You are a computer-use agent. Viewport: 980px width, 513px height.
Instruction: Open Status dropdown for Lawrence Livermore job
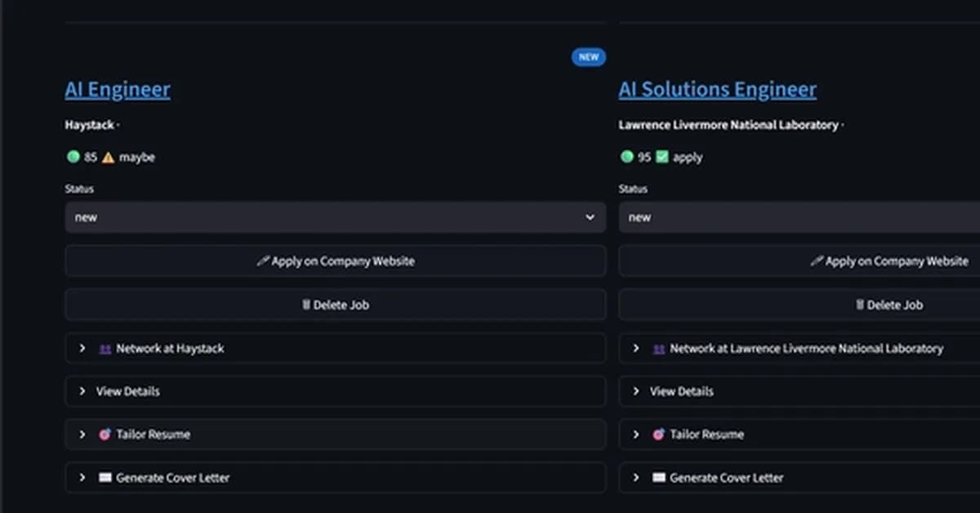[799, 218]
